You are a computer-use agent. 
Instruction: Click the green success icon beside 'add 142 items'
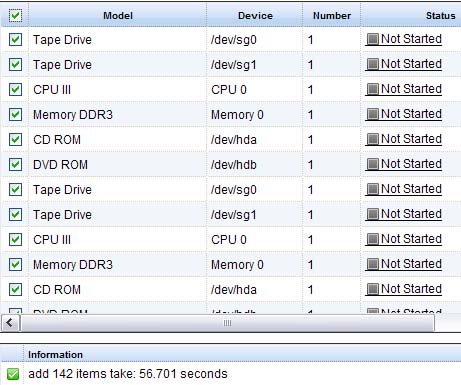point(13,374)
